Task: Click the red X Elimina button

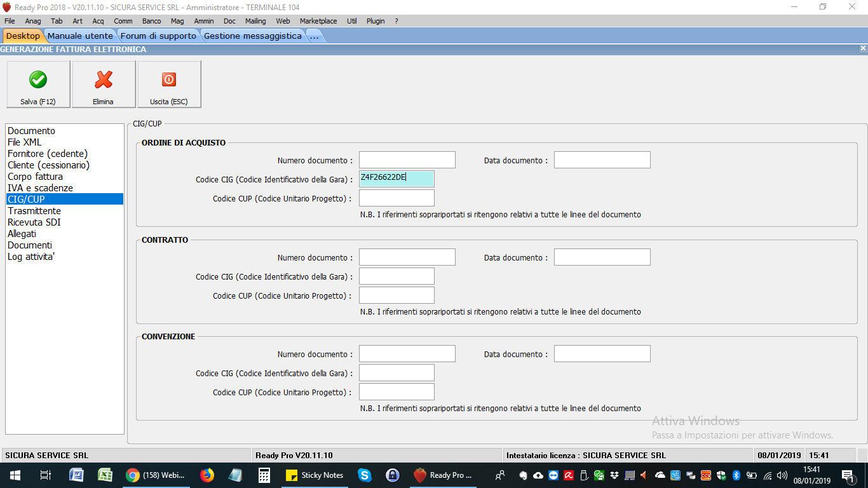Action: click(104, 85)
